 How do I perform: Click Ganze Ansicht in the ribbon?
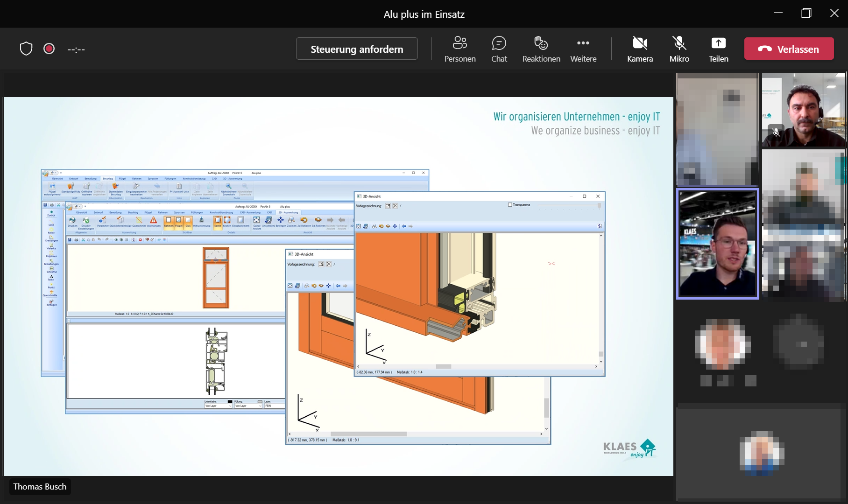(257, 223)
